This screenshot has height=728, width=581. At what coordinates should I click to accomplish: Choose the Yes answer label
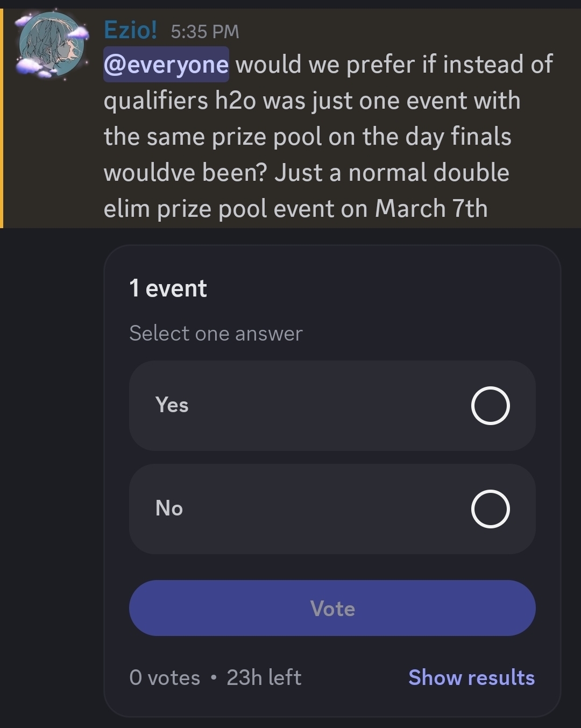[x=172, y=405]
